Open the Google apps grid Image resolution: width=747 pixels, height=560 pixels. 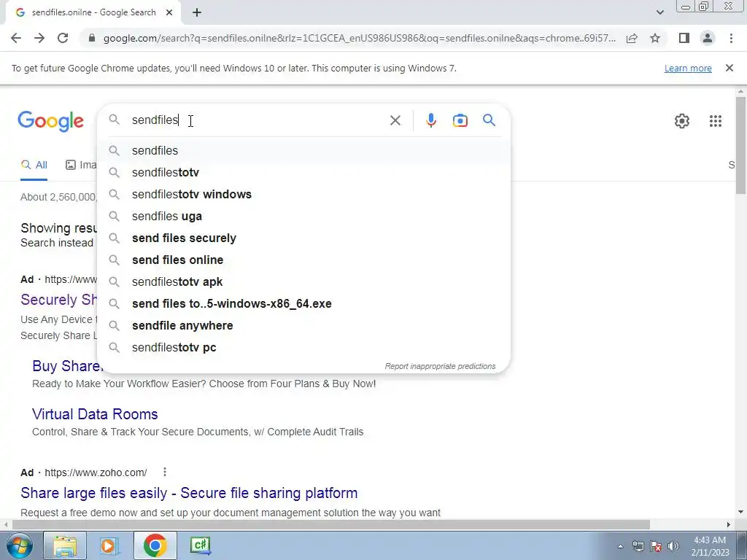click(x=715, y=121)
